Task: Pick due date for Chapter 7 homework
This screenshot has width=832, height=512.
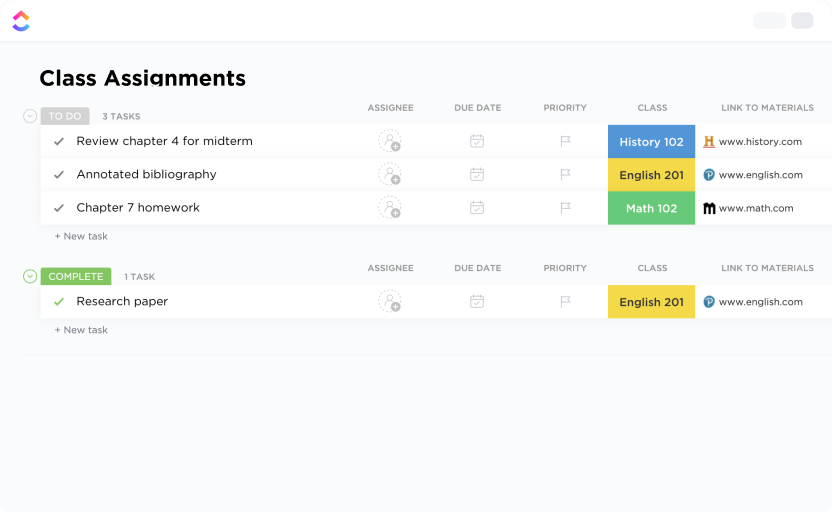Action: (477, 208)
